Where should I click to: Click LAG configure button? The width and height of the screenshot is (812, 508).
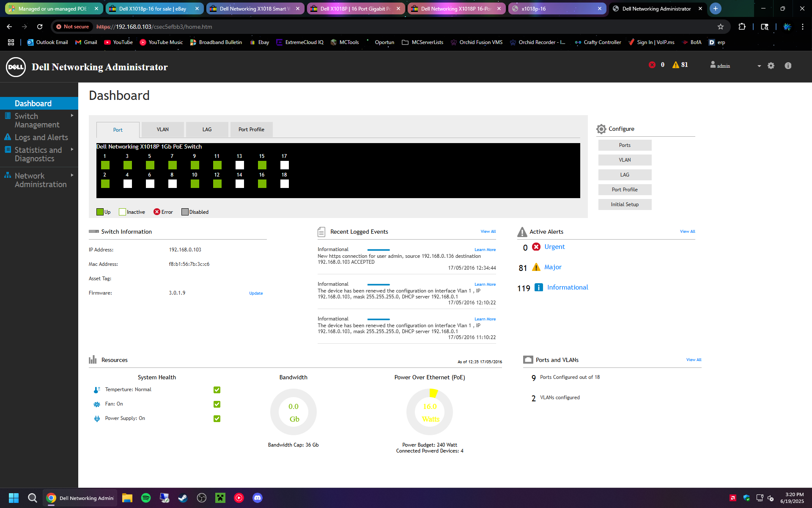pos(625,175)
